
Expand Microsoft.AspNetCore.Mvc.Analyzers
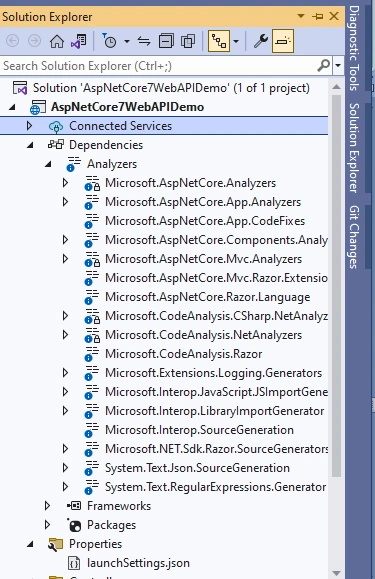tap(66, 258)
